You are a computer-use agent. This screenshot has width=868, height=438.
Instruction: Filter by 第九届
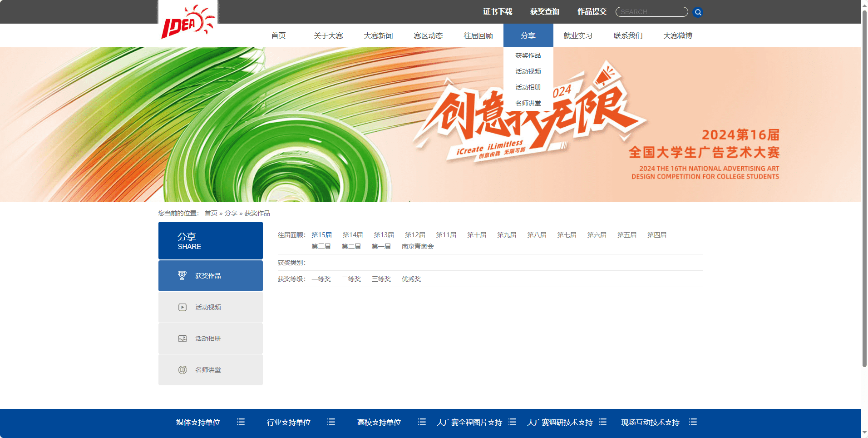pyautogui.click(x=507, y=235)
